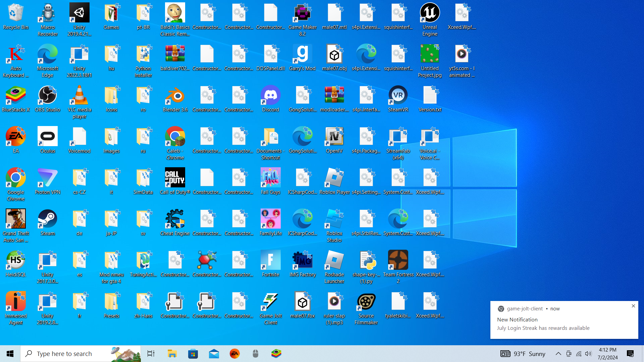The image size is (644, 362).
Task: Open the Action Center notifications panel
Action: click(x=630, y=354)
